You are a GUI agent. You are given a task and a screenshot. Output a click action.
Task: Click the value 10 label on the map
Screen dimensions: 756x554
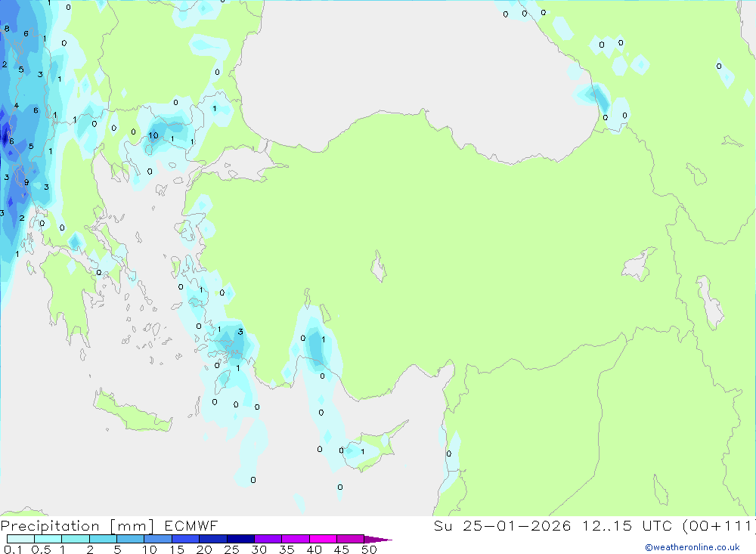point(153,135)
